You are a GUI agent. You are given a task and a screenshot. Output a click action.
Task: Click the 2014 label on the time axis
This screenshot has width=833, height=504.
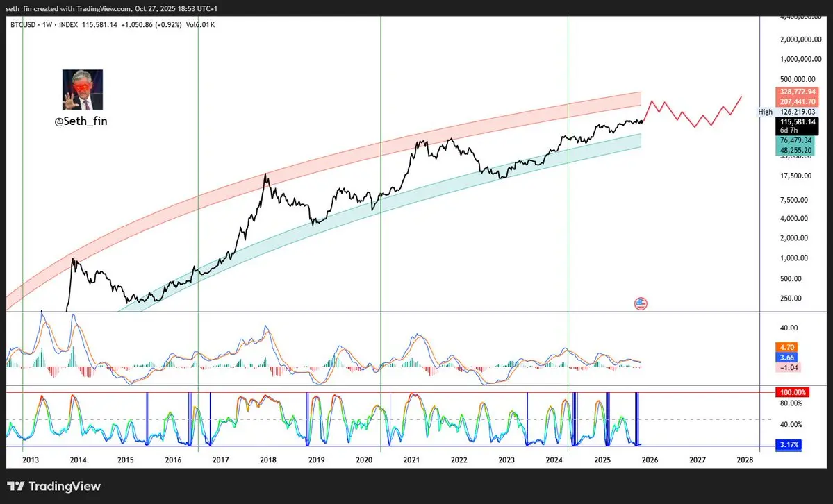point(78,460)
